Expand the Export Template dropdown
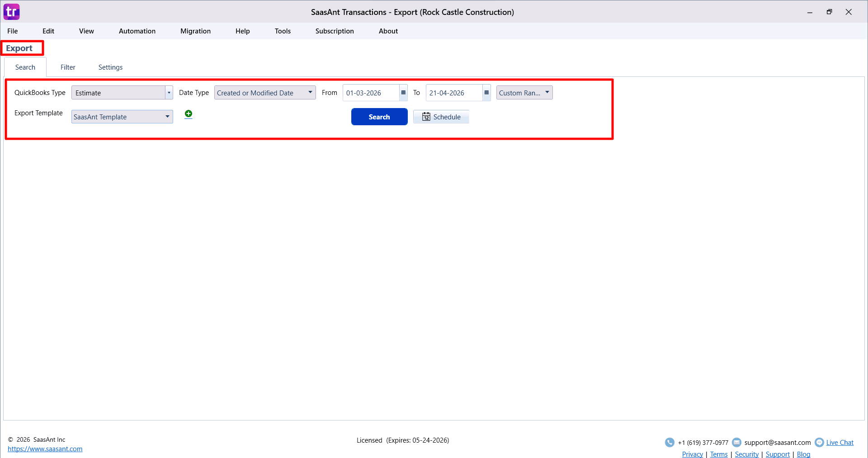 (x=167, y=117)
